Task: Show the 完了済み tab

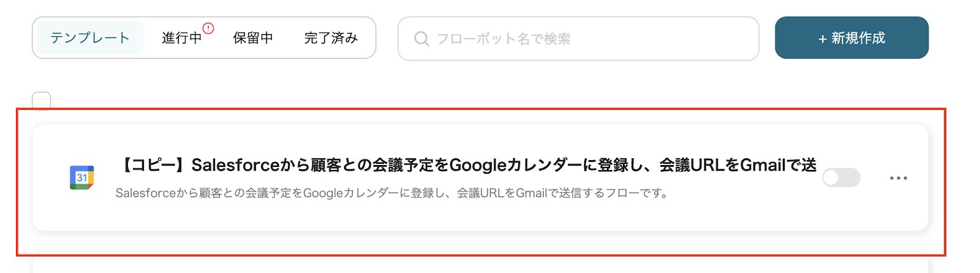Action: [331, 38]
